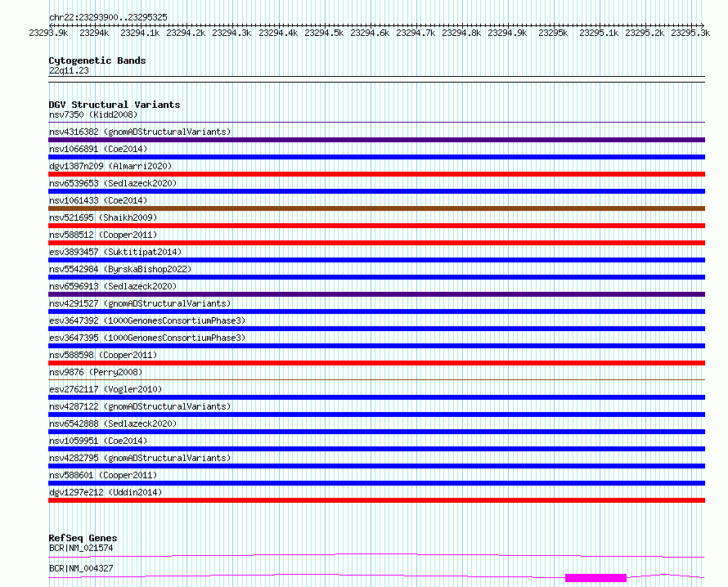Click esv2762117 (Vogler2010) label

coord(106,389)
